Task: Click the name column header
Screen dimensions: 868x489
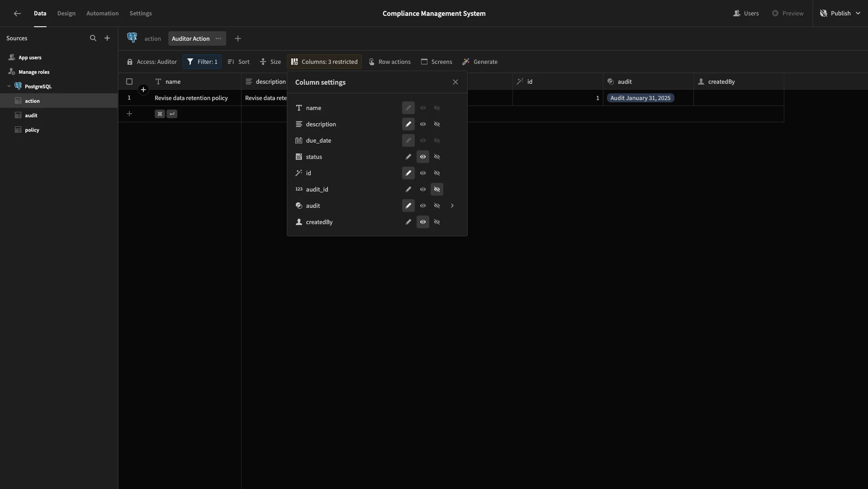Action: tap(196, 81)
